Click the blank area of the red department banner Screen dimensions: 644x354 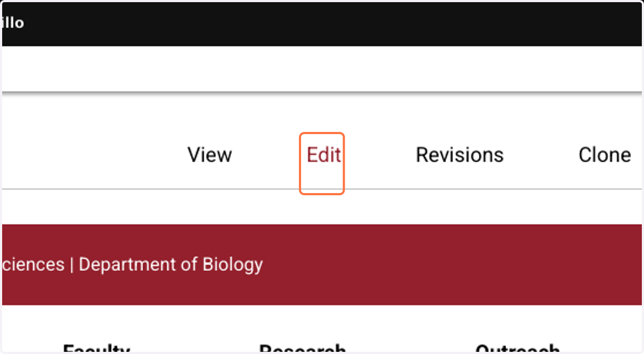(451, 264)
